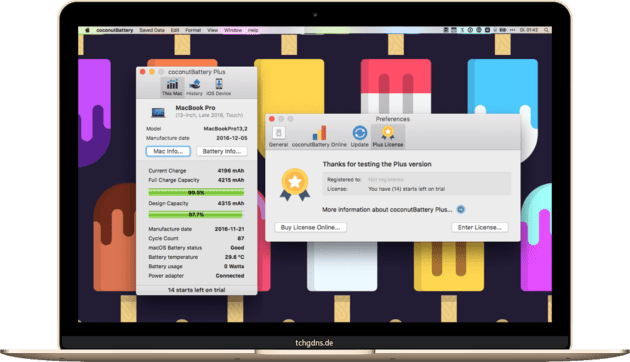Open the Update preferences icon
Viewport: 630px width, 362px height.
[x=360, y=137]
